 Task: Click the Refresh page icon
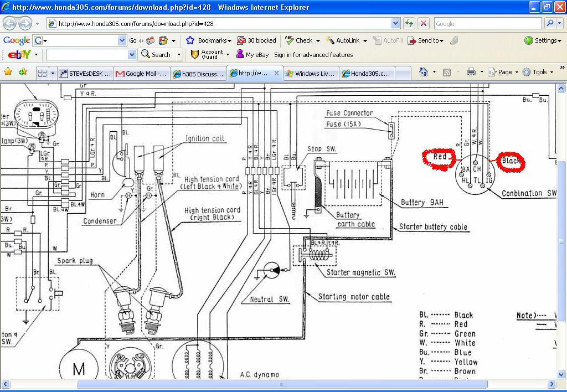[409, 23]
